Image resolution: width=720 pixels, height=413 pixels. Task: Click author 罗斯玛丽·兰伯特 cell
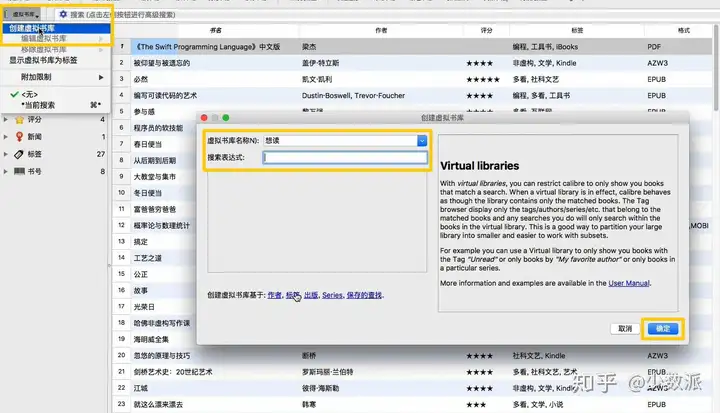pos(327,372)
